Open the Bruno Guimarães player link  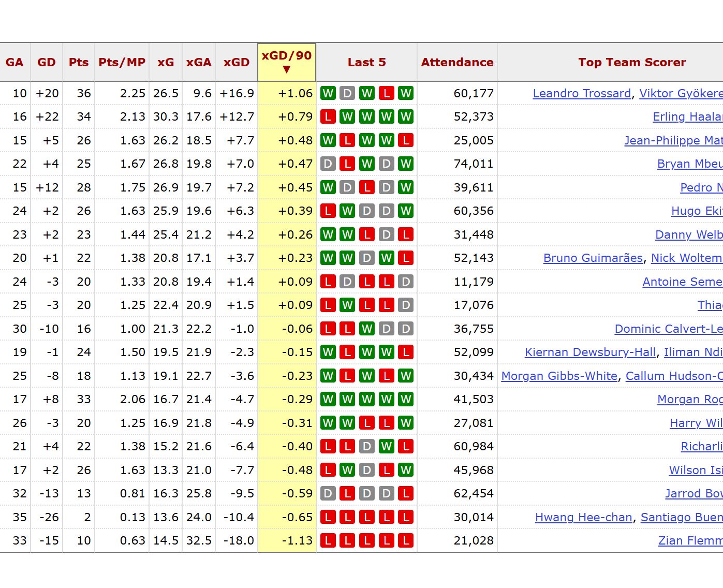click(593, 258)
